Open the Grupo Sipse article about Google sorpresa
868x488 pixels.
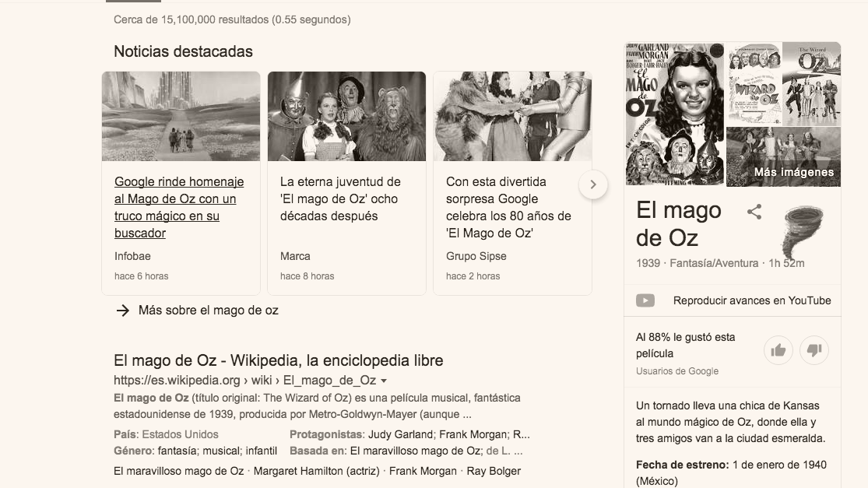[x=508, y=208]
